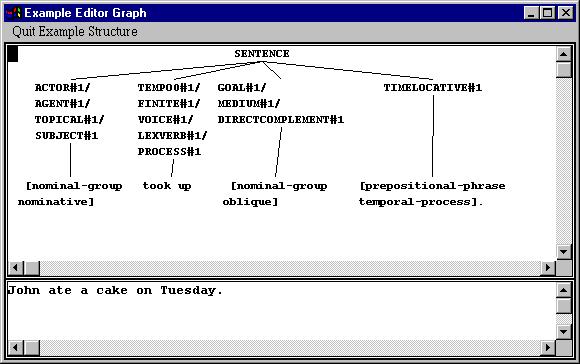The width and height of the screenshot is (580, 364).
Task: Select the TIMELOCATIVE#1 node
Action: [432, 88]
